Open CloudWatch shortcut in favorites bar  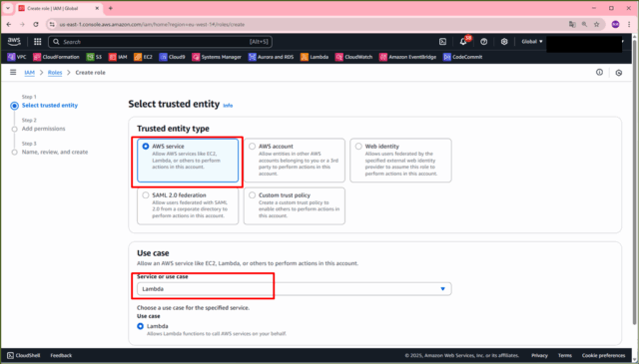[353, 57]
